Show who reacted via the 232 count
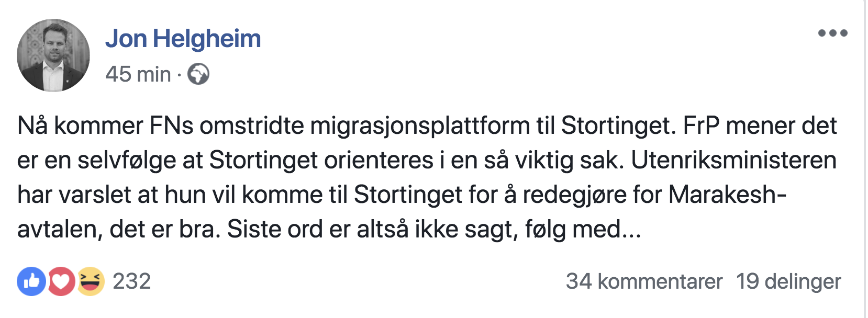 [131, 281]
